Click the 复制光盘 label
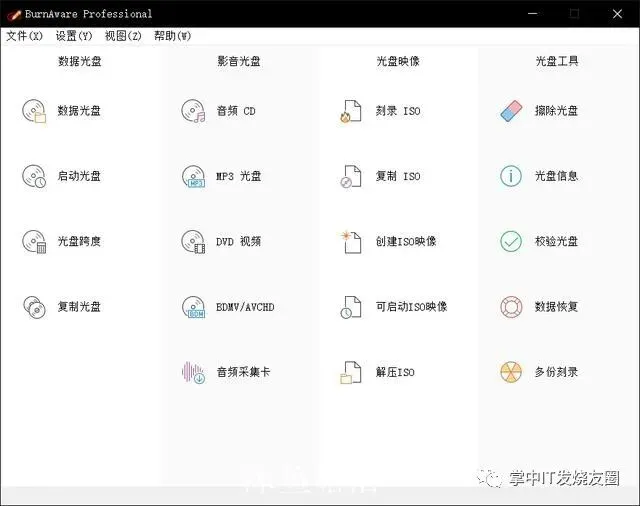 coord(79,306)
